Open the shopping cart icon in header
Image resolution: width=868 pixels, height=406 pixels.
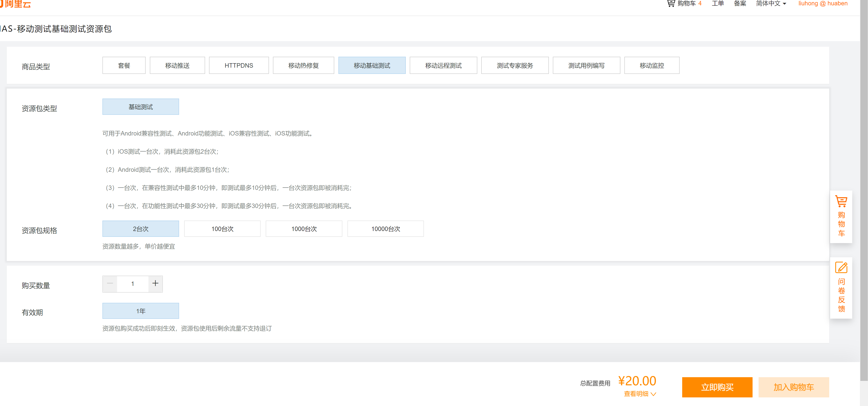[671, 3]
